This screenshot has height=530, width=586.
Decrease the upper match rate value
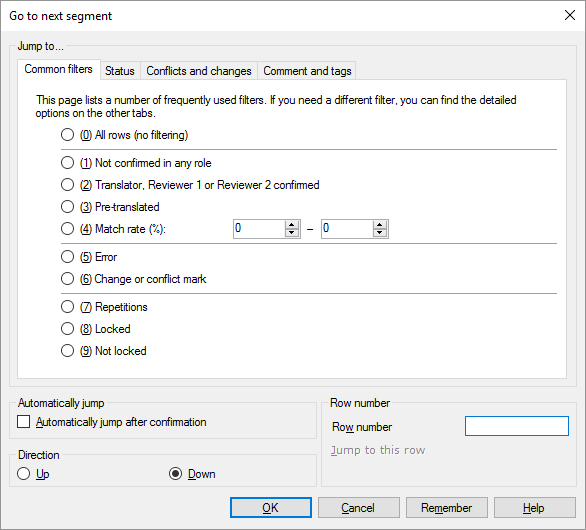pyautogui.click(x=380, y=233)
